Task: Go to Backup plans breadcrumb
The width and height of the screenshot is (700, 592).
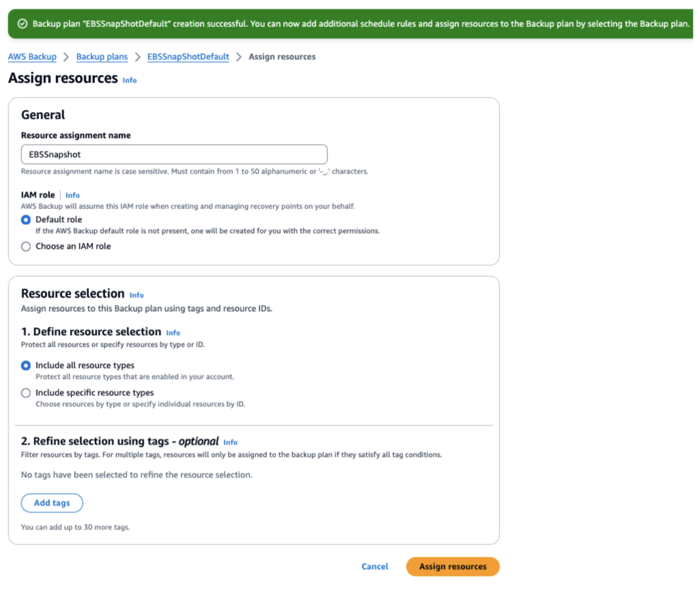Action: [x=102, y=57]
